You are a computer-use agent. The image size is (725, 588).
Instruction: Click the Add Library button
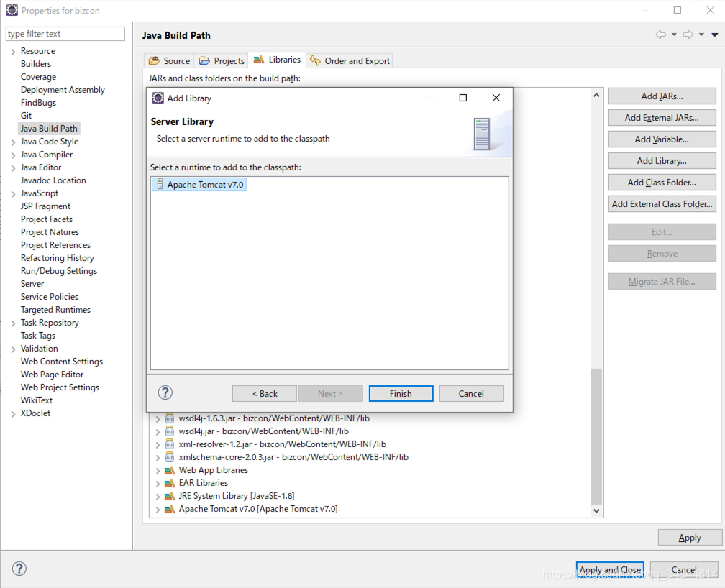pos(662,161)
